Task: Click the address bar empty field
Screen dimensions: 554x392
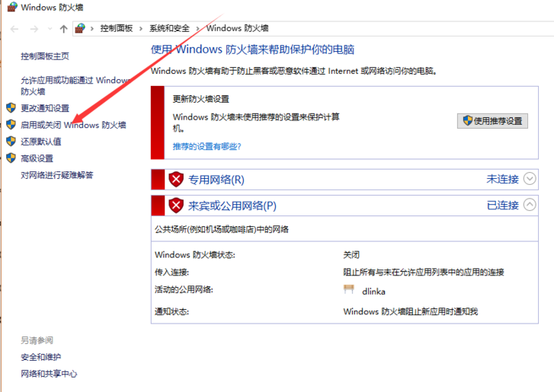Action: tap(410, 28)
